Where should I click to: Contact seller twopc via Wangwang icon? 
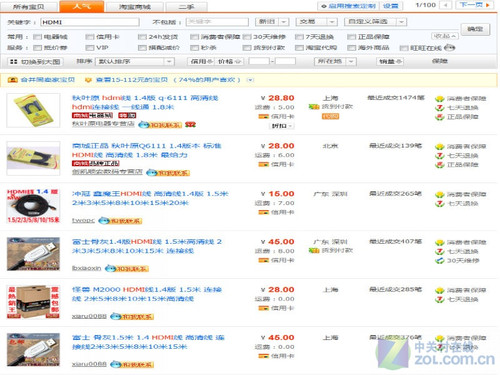point(120,221)
